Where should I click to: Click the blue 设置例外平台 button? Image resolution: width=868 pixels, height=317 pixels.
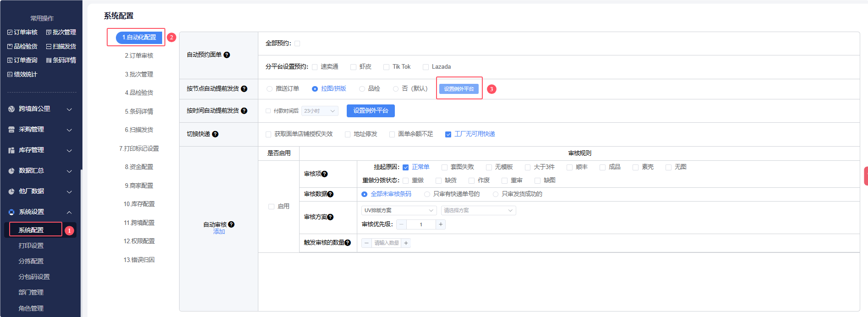click(371, 111)
